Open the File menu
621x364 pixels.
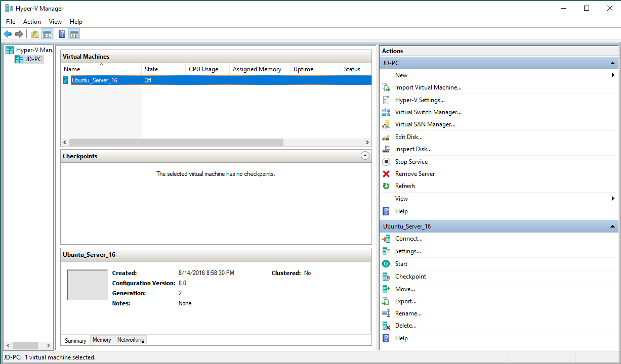[11, 22]
